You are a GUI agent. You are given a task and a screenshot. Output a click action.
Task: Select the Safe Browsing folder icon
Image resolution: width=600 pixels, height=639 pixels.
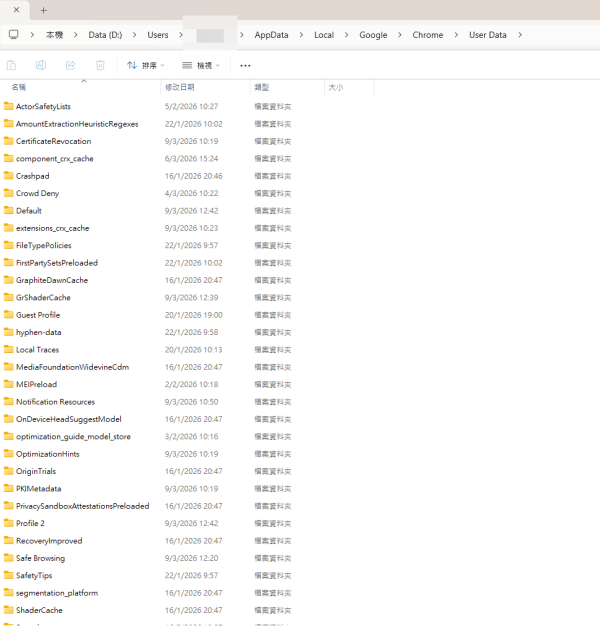[8, 558]
